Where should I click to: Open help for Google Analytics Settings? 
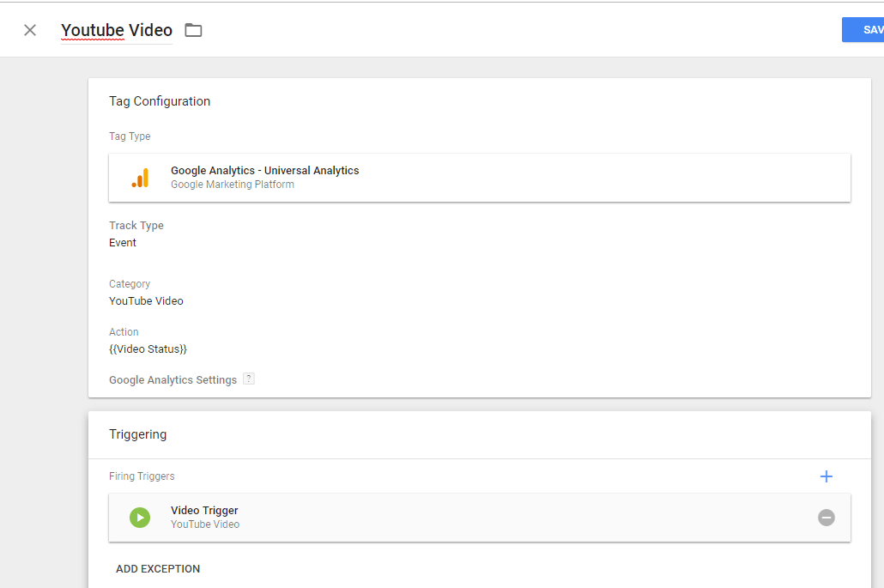249,379
